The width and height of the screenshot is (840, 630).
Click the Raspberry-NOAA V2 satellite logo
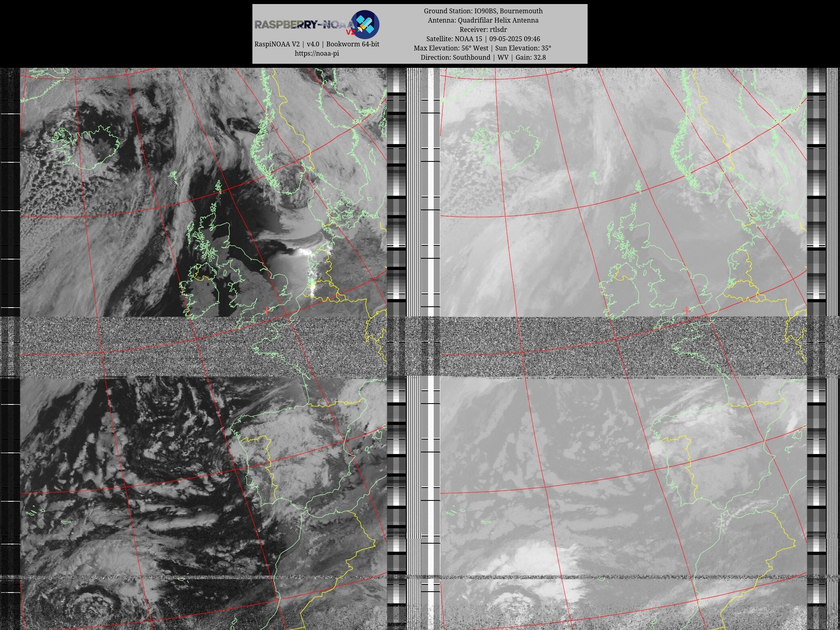click(x=365, y=25)
